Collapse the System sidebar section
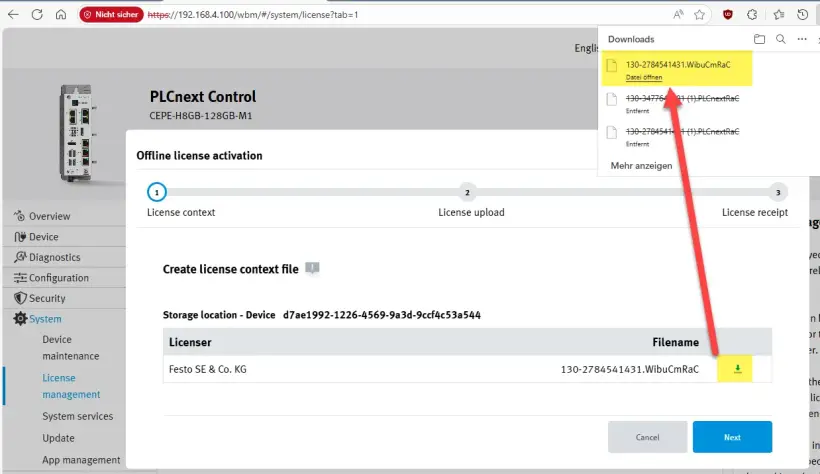Screen dimensions: 820x474 click(45, 319)
